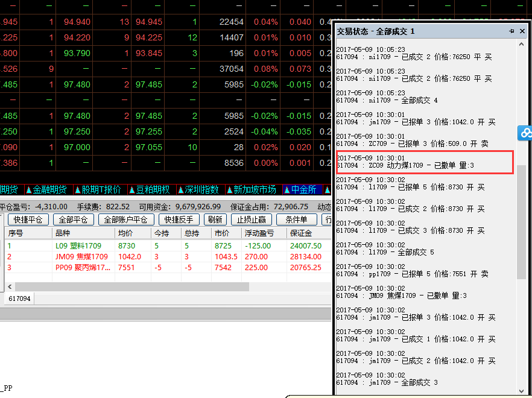Screen dimensions: 532x398
Task: Click log entry l1709 全部成交 5
Action: pyautogui.click(x=385, y=248)
